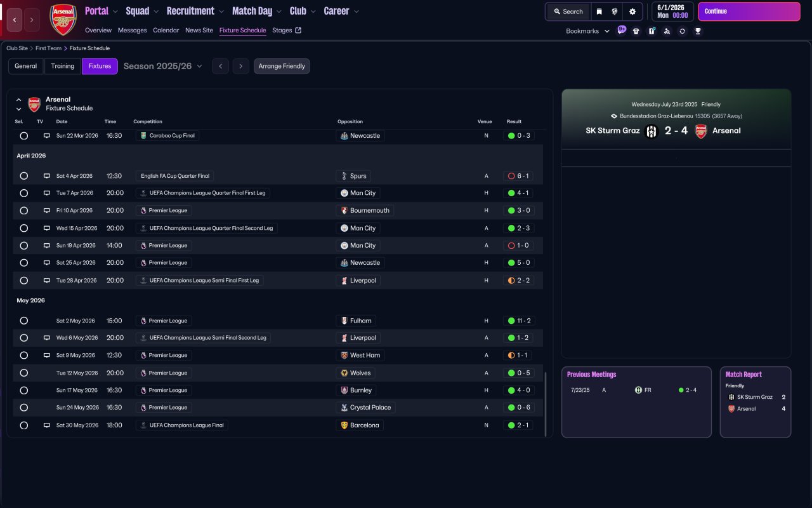Screen dimensions: 812x508
Task: Open the News Site tab
Action: (x=199, y=30)
